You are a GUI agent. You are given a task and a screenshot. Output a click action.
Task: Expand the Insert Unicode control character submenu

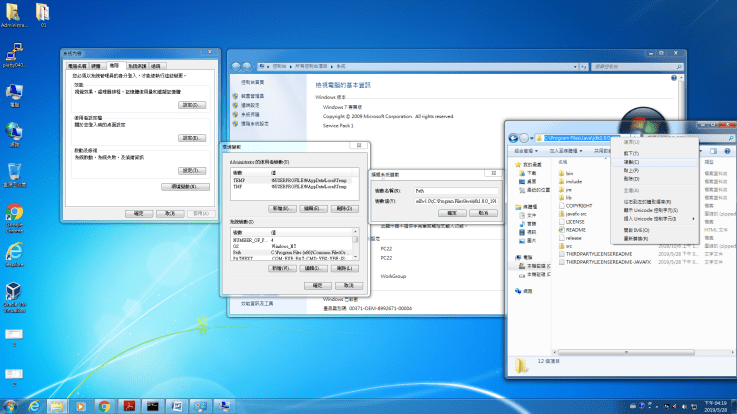coord(650,218)
